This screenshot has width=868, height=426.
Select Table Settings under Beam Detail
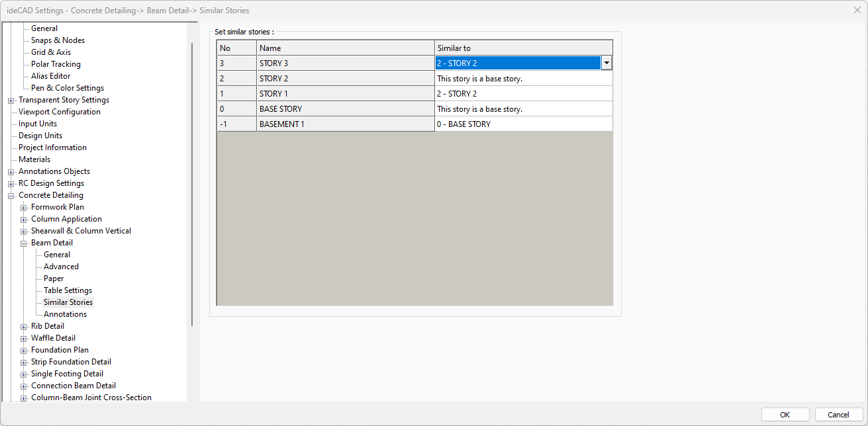(68, 290)
